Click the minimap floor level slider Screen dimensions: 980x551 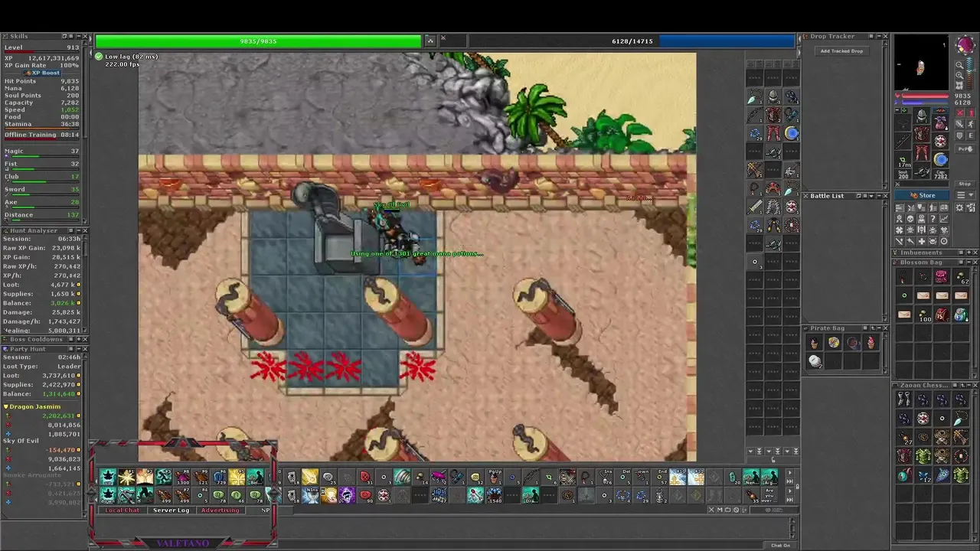[x=969, y=74]
